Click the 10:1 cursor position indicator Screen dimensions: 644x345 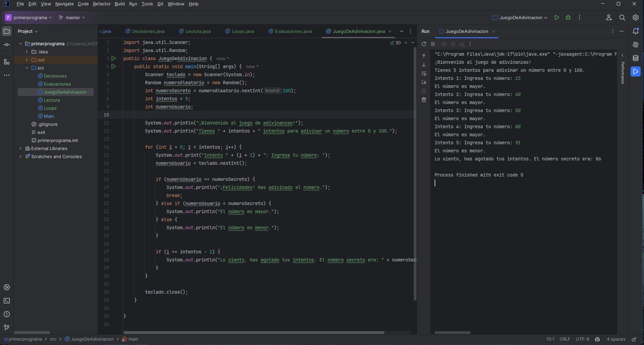point(550,339)
